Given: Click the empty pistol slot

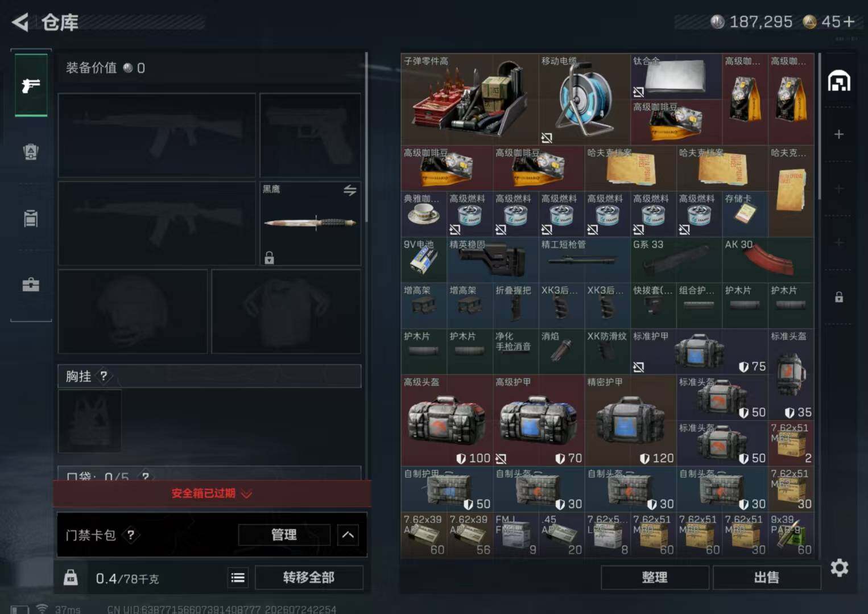Looking at the screenshot, I should 310,135.
